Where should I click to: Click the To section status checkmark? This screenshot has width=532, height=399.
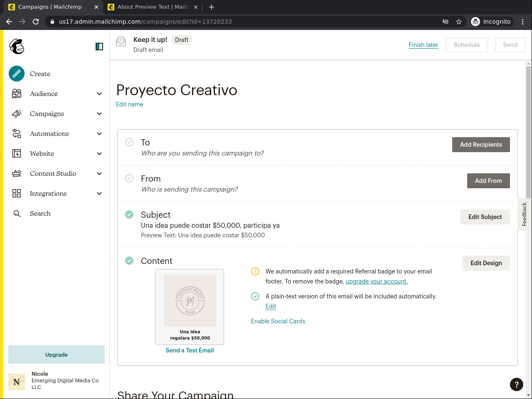(129, 142)
